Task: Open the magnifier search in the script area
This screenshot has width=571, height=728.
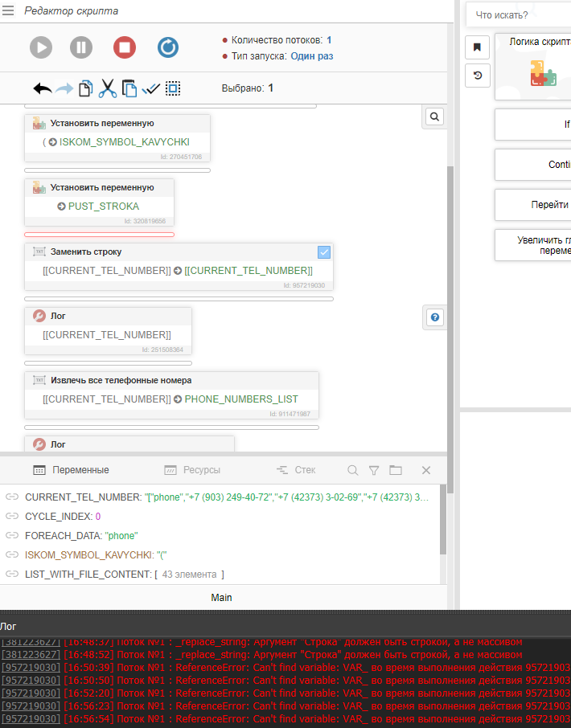Action: [434, 117]
